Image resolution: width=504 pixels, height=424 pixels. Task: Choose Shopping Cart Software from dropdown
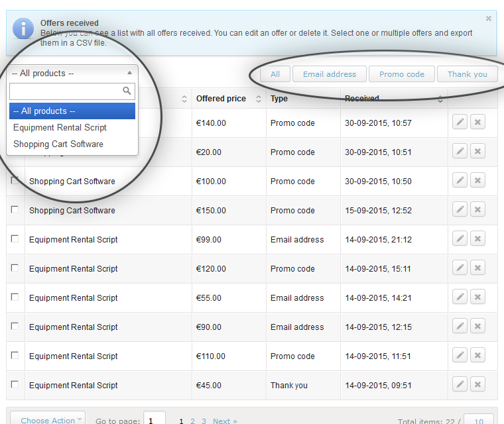click(72, 144)
